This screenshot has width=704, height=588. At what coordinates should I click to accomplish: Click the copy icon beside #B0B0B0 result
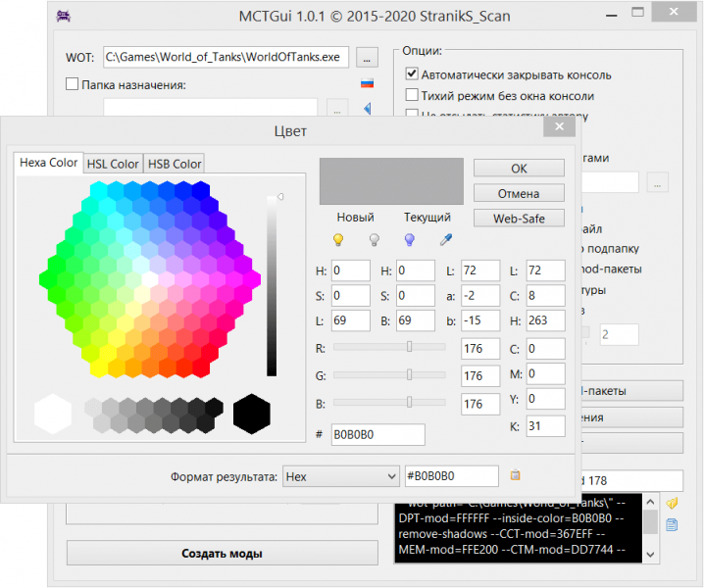pos(515,476)
